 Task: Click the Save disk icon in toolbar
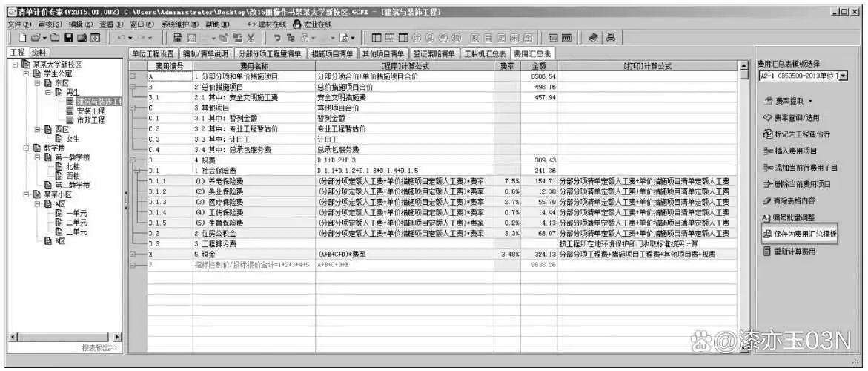click(68, 38)
